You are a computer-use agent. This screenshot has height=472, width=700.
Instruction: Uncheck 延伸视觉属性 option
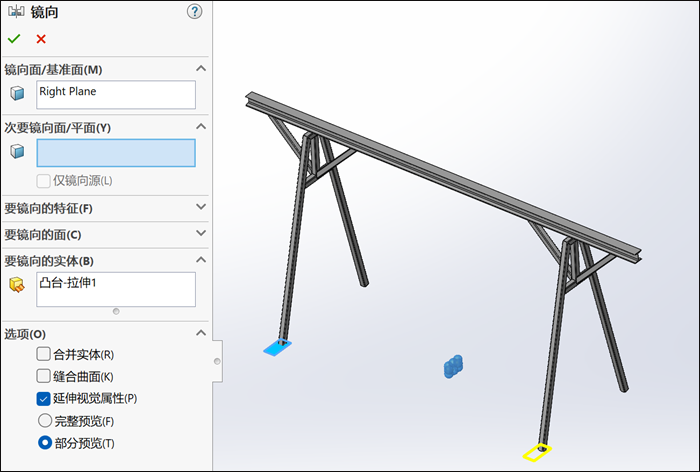tap(43, 398)
